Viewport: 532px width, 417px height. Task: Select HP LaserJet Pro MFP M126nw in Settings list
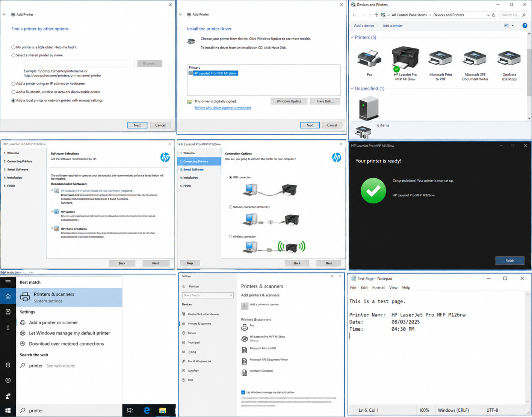tap(263, 338)
